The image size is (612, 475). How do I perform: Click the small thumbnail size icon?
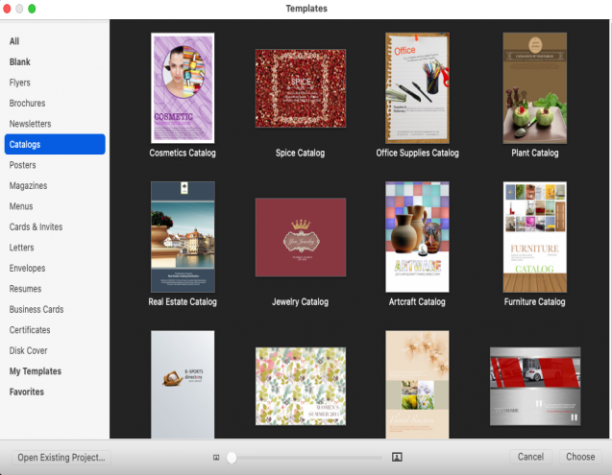(x=216, y=457)
